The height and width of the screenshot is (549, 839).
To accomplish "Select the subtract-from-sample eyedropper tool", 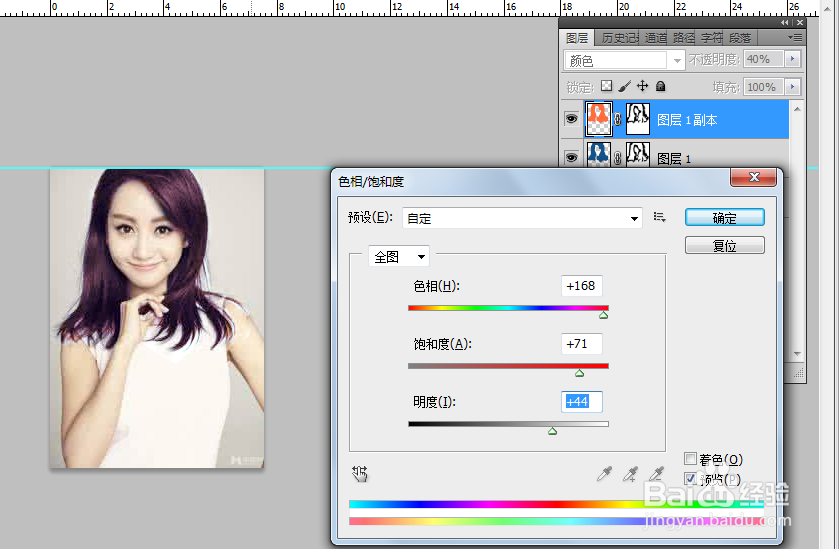I will (x=656, y=474).
